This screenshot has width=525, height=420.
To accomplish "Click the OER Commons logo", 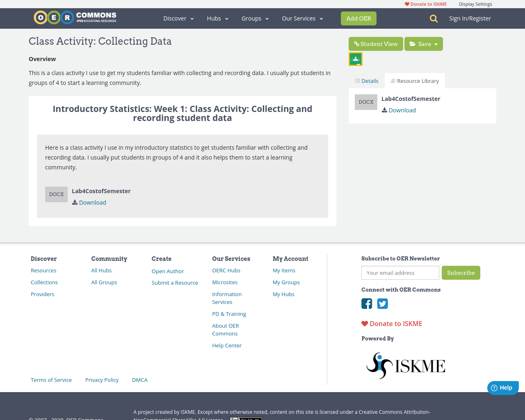I will pyautogui.click(x=75, y=17).
